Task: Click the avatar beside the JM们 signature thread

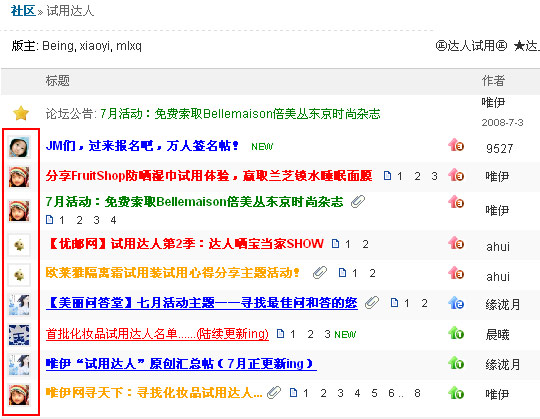Action: click(x=19, y=147)
